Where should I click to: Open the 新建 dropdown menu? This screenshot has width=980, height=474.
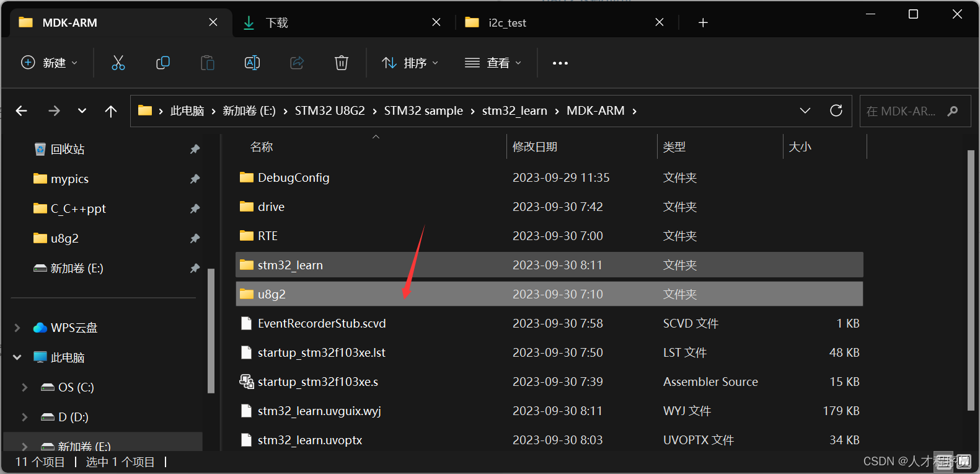pyautogui.click(x=50, y=63)
